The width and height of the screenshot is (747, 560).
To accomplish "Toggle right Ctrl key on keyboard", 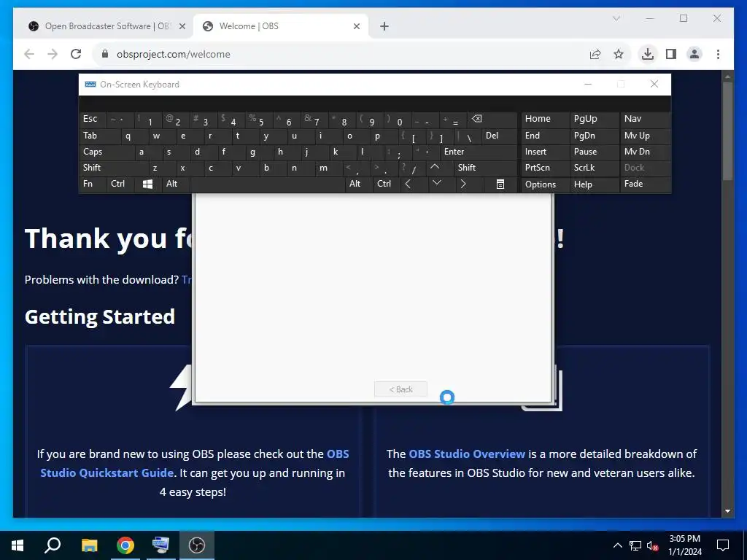I will (x=387, y=184).
